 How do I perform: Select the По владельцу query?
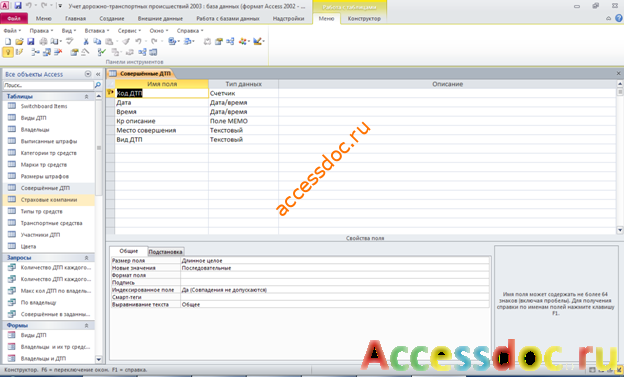[x=38, y=303]
